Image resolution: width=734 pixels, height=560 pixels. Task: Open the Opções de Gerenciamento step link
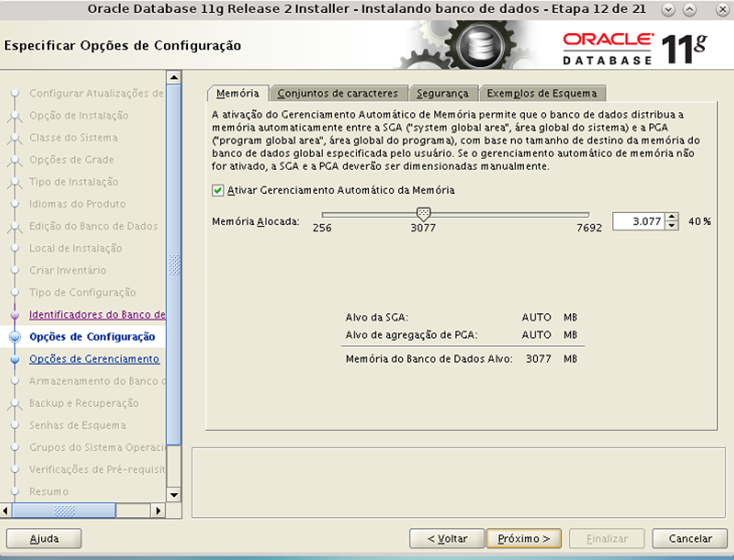(94, 359)
